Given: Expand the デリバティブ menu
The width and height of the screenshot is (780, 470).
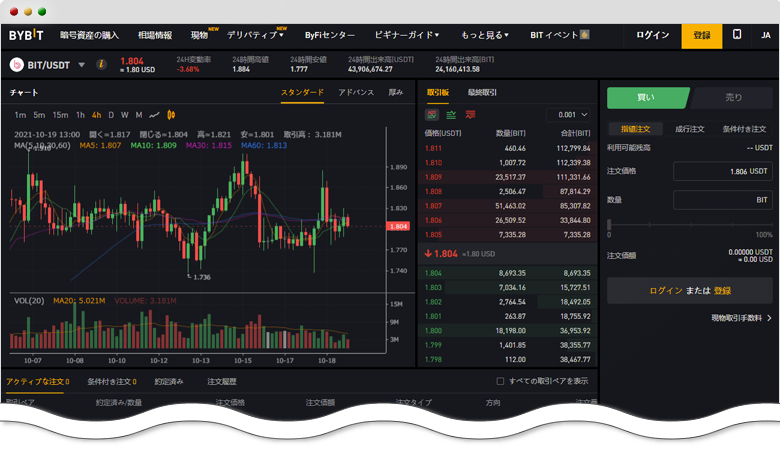Looking at the screenshot, I should tap(255, 35).
